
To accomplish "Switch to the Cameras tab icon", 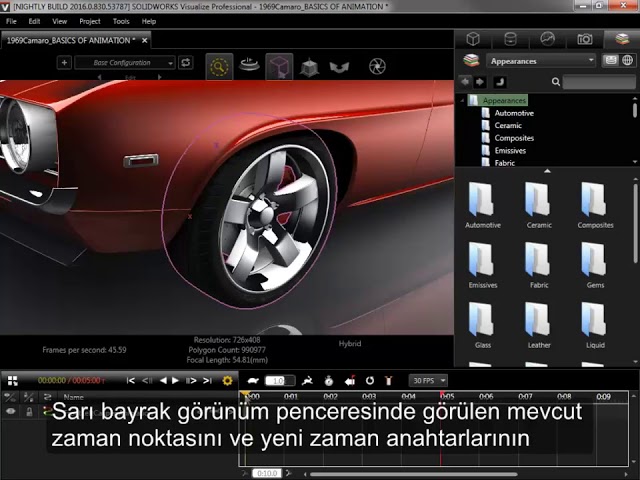I will pos(585,39).
